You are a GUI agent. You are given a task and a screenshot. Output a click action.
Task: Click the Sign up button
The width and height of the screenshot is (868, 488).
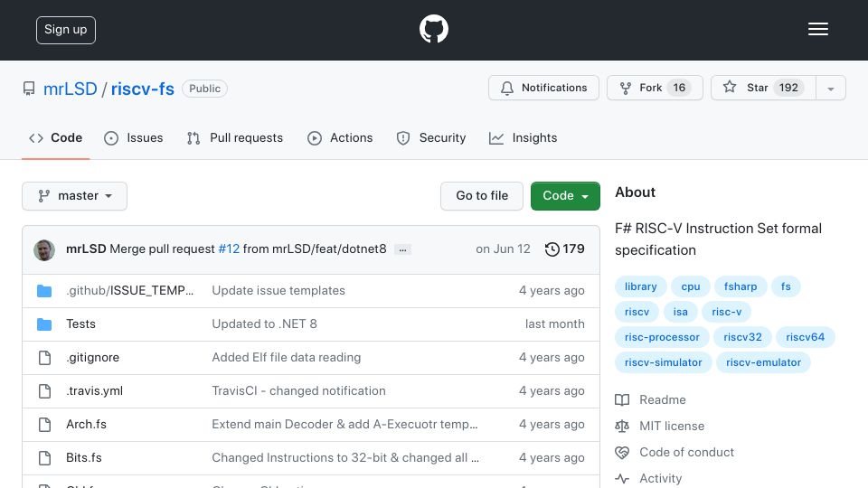66,30
